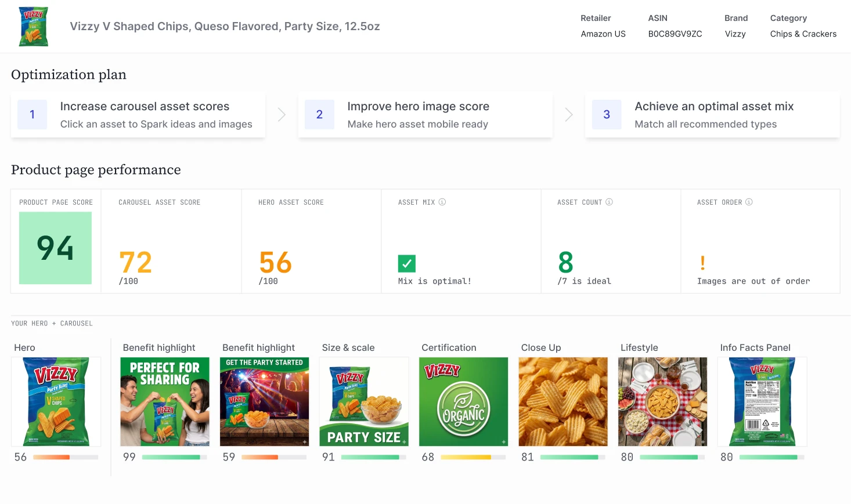This screenshot has height=504, width=851.
Task: Click the score bar next to 99
Action: (x=174, y=457)
